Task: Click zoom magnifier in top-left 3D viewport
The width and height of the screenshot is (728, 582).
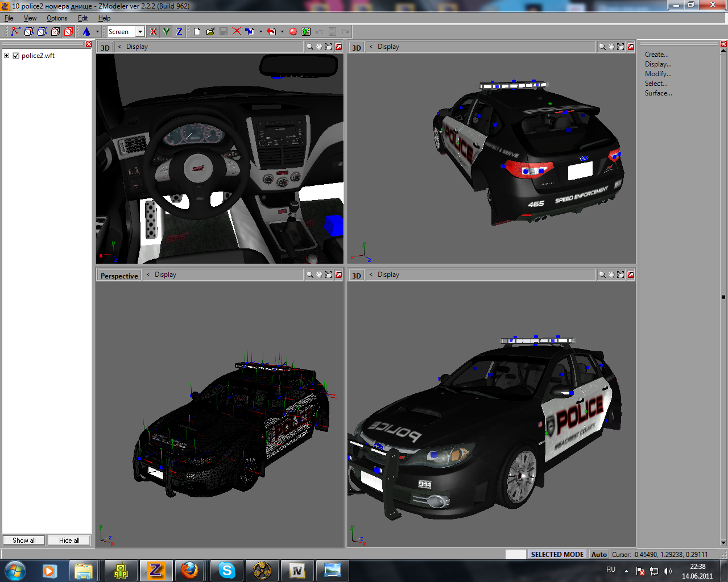Action: tap(310, 47)
